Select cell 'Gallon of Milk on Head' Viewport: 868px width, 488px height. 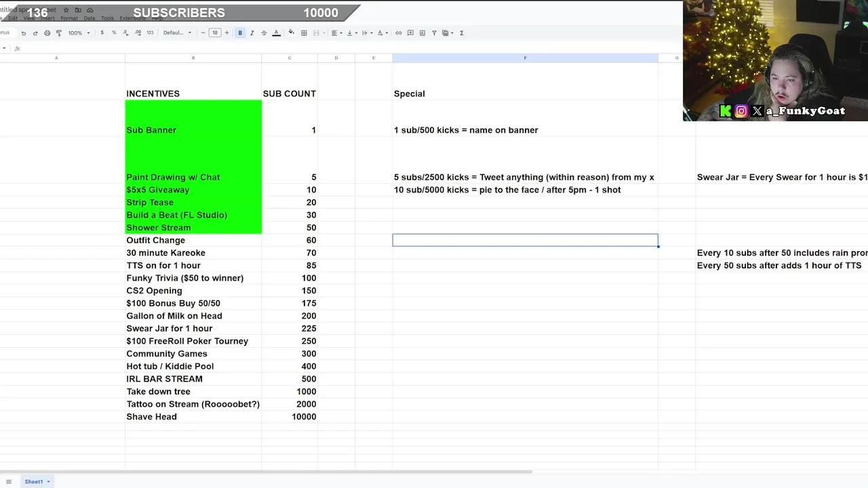(193, 316)
